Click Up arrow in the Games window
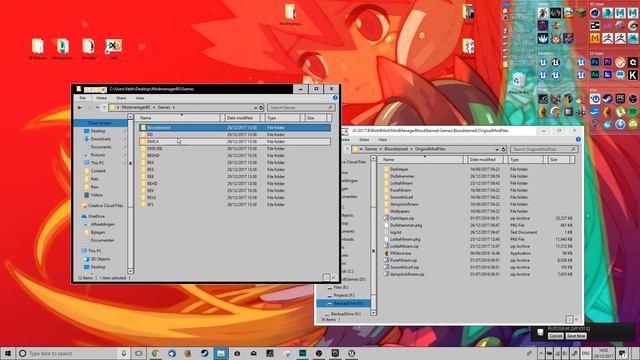Screen dimensions: 640x360 point(104,107)
